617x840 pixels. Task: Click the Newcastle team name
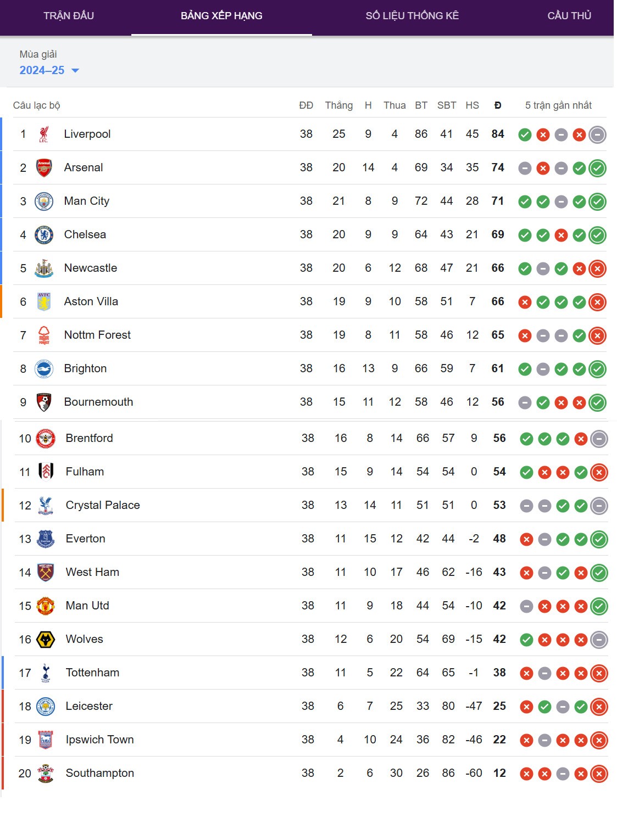pyautogui.click(x=91, y=268)
